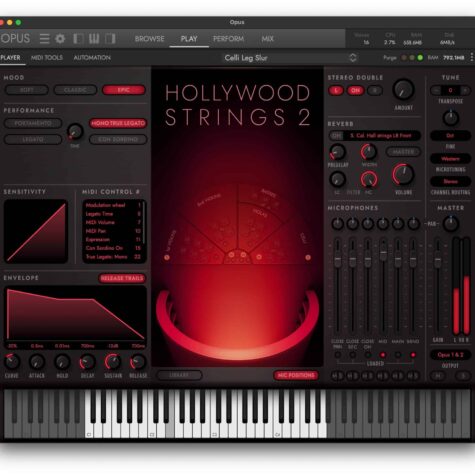Select the Player tab
The image size is (475, 475).
coord(11,58)
